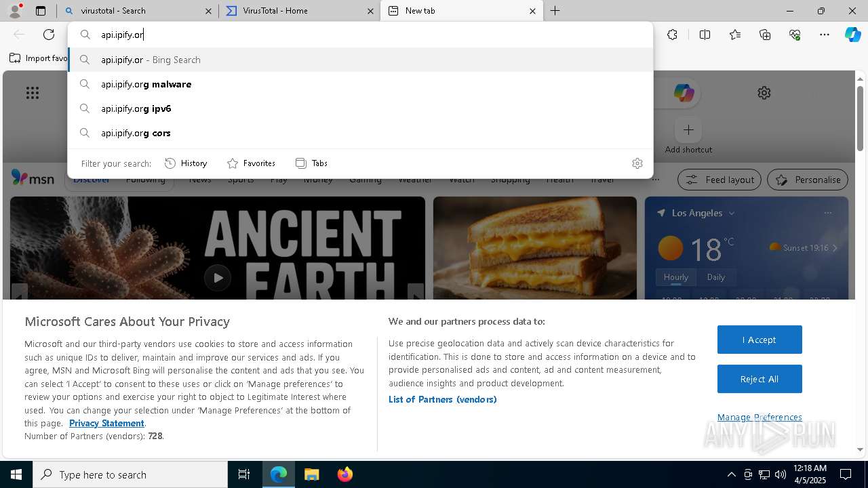Select suggestion api.ipify.or - Bing Search
The height and width of the screenshot is (488, 868).
click(360, 60)
